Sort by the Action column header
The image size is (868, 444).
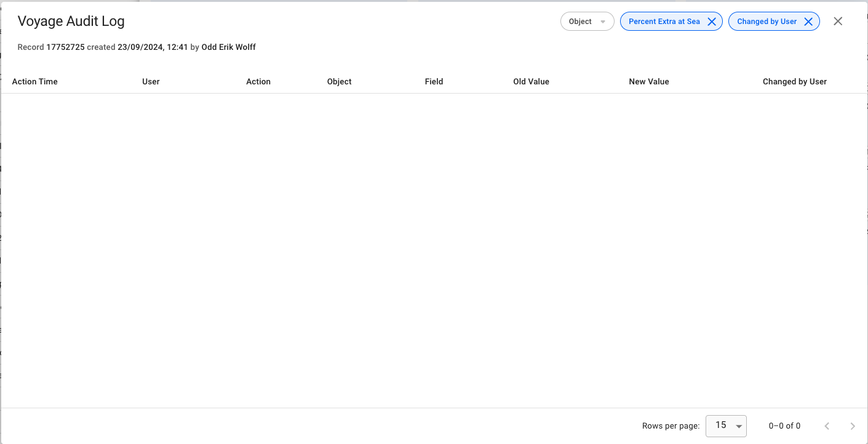point(258,82)
